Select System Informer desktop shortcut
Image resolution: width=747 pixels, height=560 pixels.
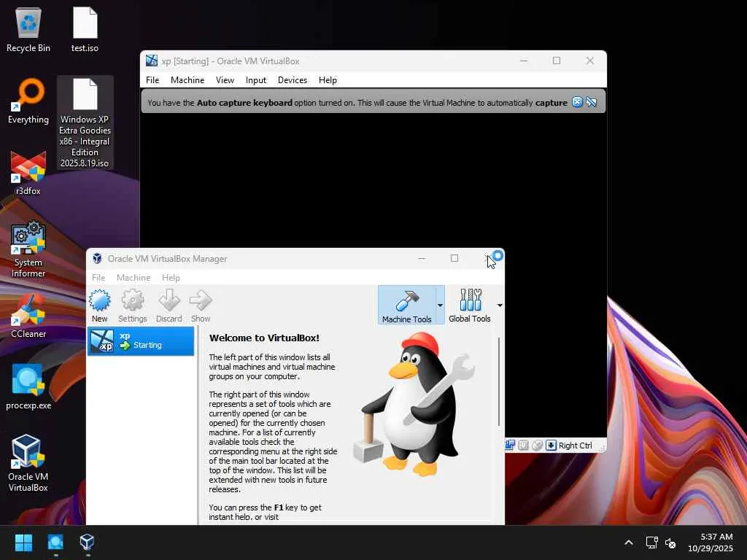28,249
